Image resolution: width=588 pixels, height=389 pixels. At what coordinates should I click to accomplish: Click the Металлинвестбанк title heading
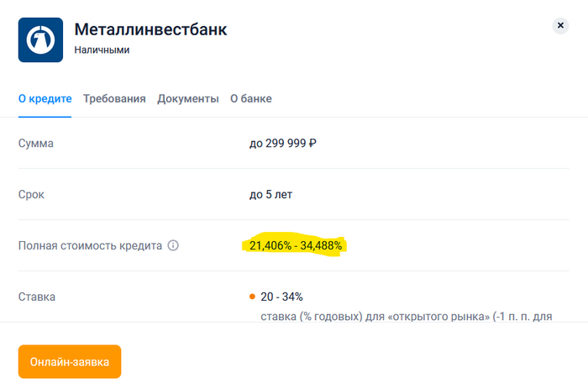pyautogui.click(x=150, y=30)
